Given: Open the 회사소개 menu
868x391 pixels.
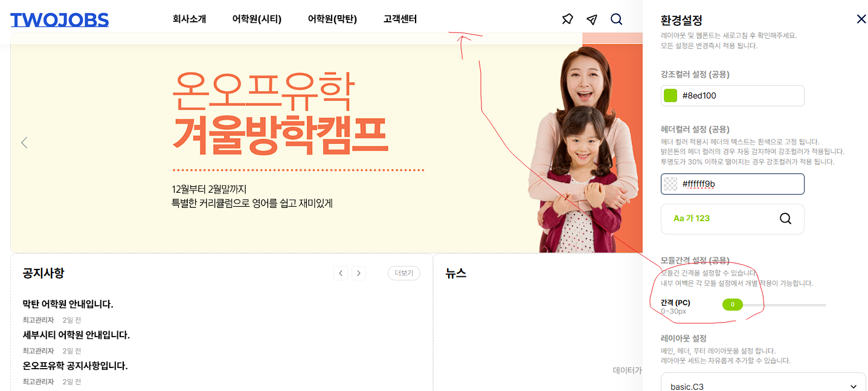Looking at the screenshot, I should point(189,19).
